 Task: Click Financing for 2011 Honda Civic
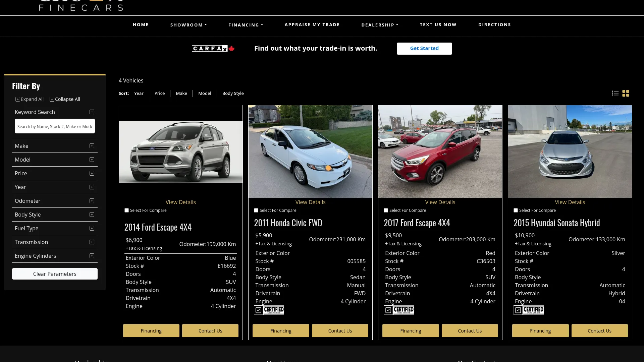pos(281,331)
